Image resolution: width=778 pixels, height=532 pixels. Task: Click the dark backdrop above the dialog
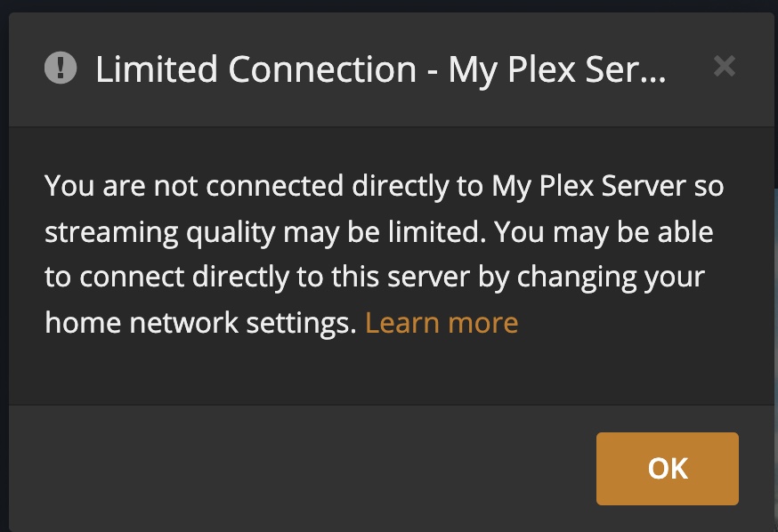[x=389, y=5]
